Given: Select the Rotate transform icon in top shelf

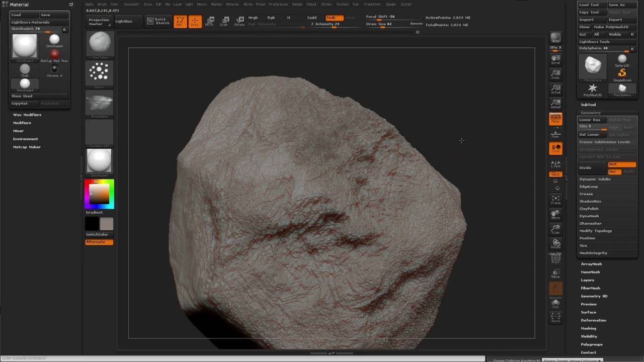Looking at the screenshot, I should coord(239,22).
